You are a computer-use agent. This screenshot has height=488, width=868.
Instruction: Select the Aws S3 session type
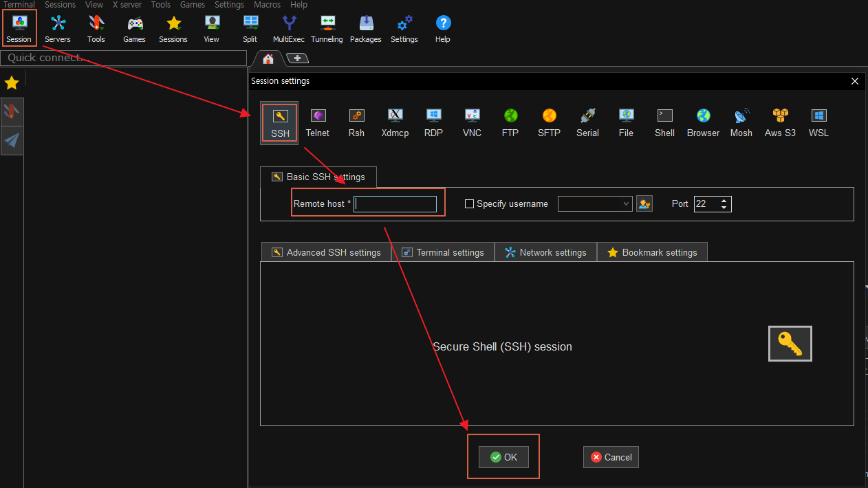point(780,124)
